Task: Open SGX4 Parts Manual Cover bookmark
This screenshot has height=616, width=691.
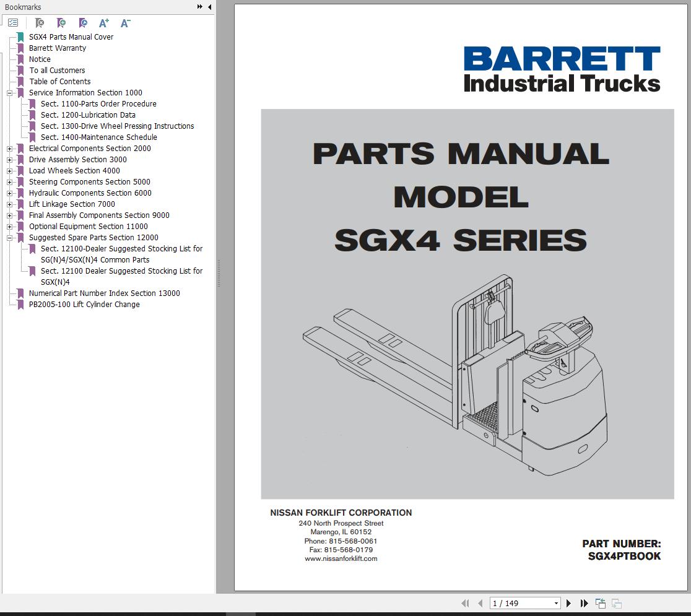Action: 71,37
